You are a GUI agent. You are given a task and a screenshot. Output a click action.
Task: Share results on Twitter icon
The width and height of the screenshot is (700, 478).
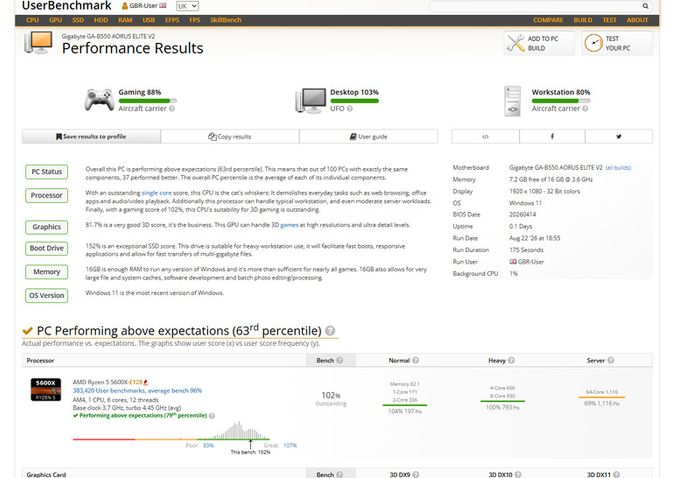pyautogui.click(x=619, y=137)
